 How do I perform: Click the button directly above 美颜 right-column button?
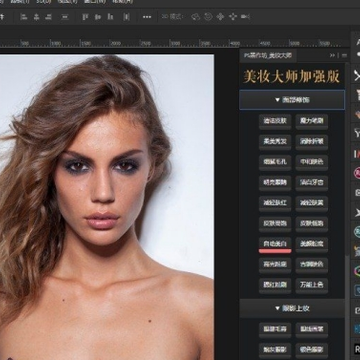click(x=312, y=223)
